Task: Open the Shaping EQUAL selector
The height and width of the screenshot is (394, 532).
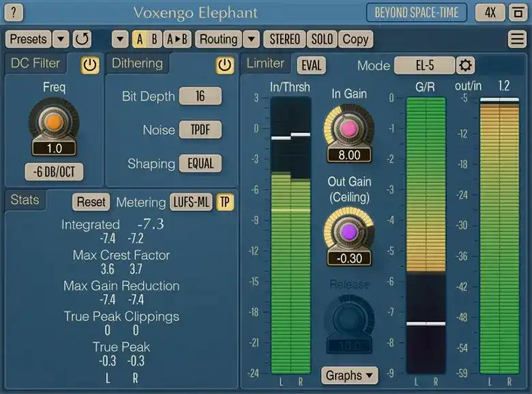Action: (200, 163)
